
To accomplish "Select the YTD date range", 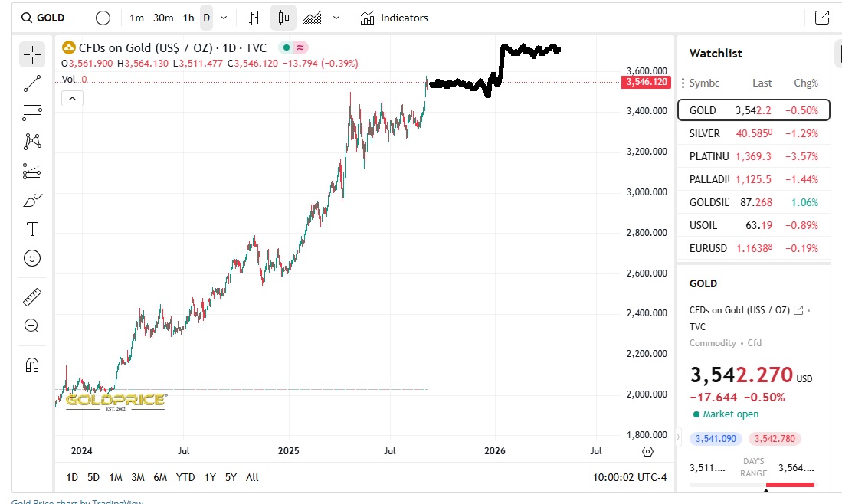I will (x=185, y=477).
